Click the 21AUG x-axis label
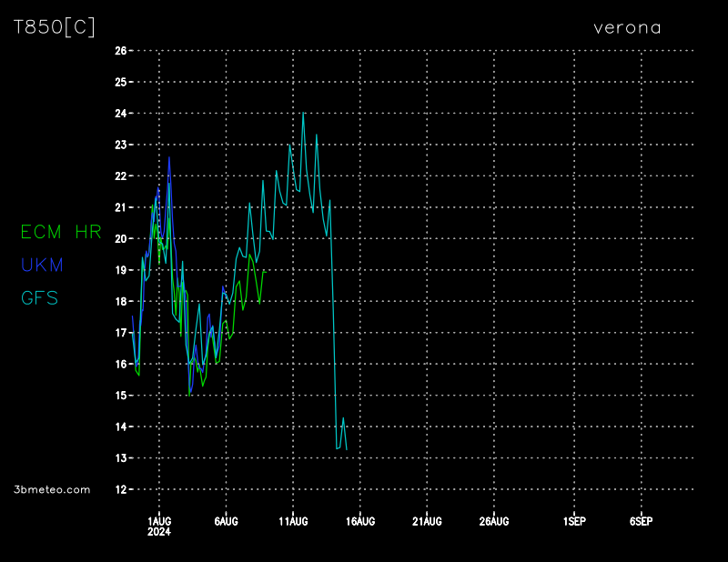 tap(427, 521)
